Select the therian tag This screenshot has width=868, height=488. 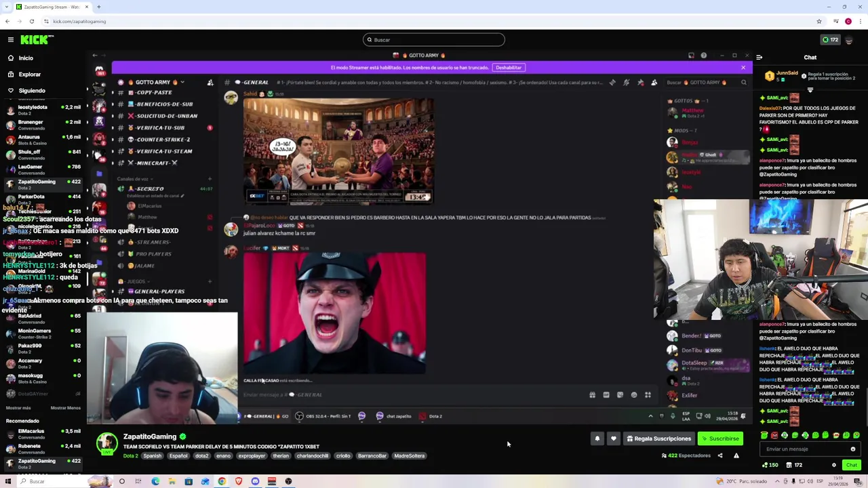coord(281,456)
